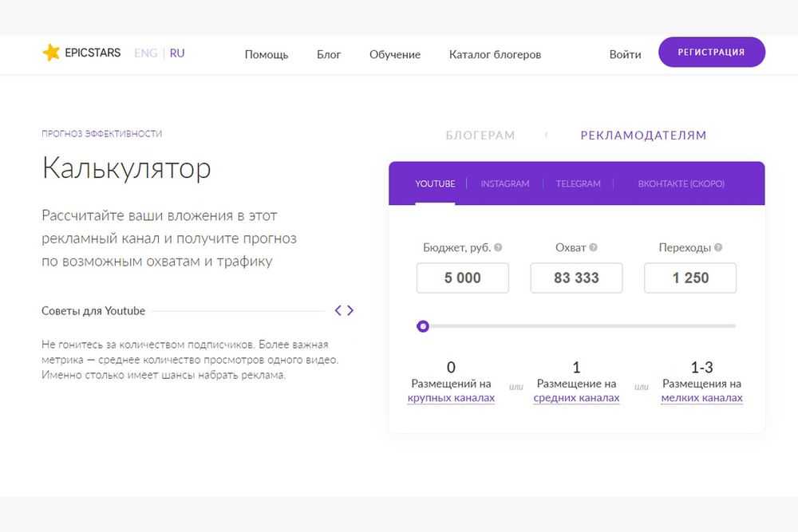Open Каталог блогеров menu item
The image size is (798, 532).
[495, 54]
